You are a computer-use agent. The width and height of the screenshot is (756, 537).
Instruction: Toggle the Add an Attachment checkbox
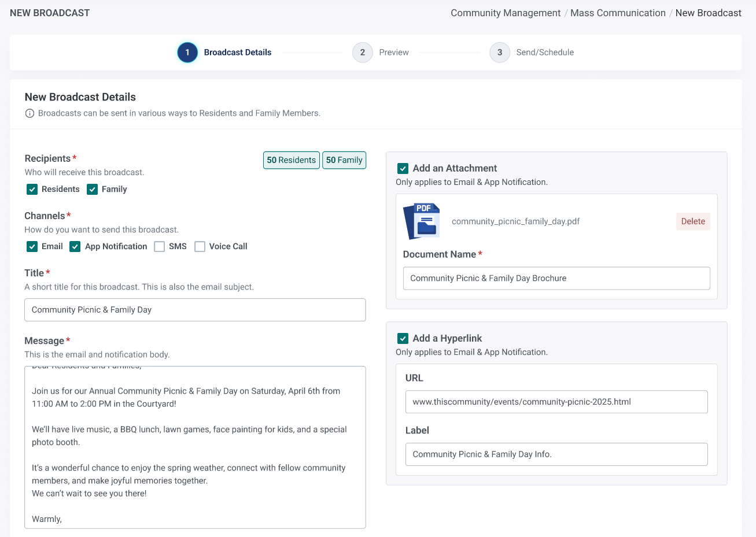coord(403,169)
